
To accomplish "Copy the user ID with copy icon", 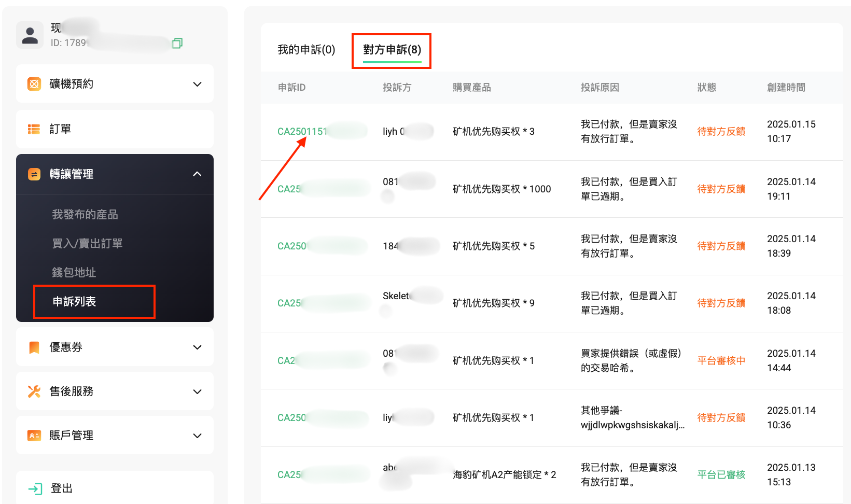I will 177,43.
